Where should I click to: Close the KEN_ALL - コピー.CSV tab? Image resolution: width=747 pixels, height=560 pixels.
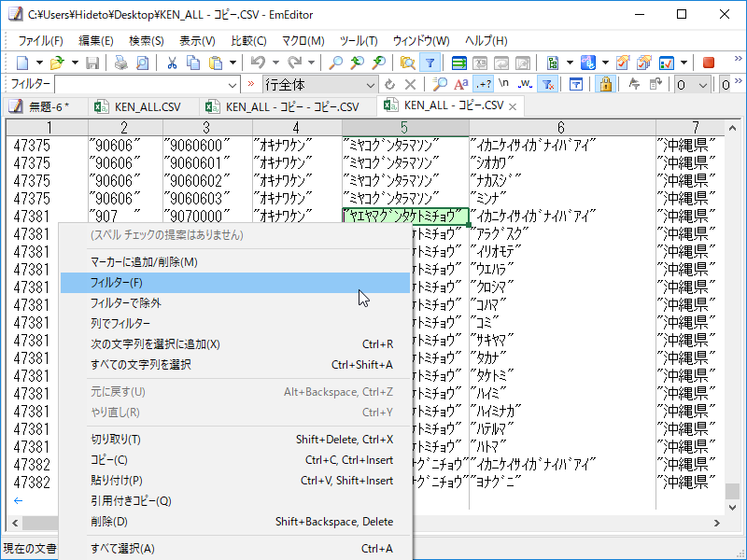pos(513,106)
